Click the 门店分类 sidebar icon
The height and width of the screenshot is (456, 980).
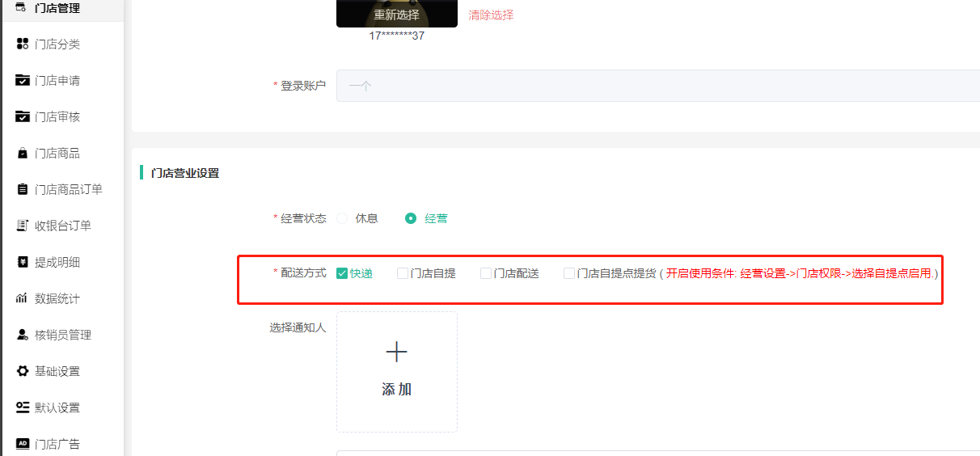coord(23,44)
